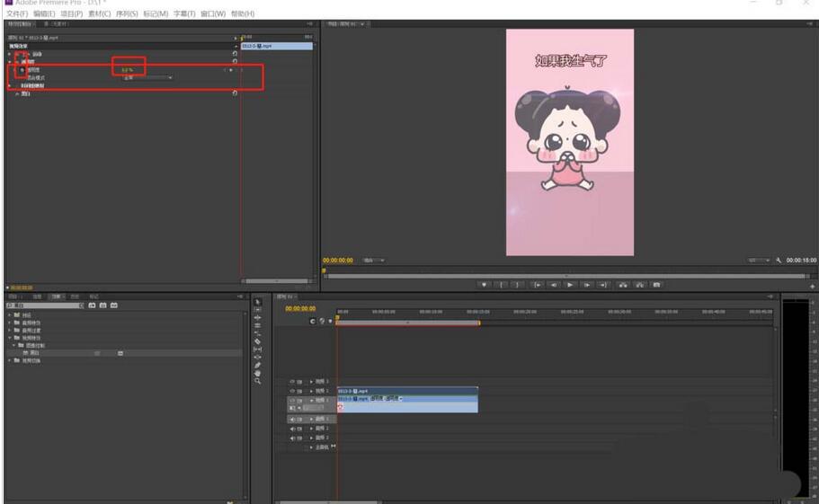This screenshot has width=819, height=504.
Task: Collapse the 图像控制 effects folder
Action: pos(14,345)
